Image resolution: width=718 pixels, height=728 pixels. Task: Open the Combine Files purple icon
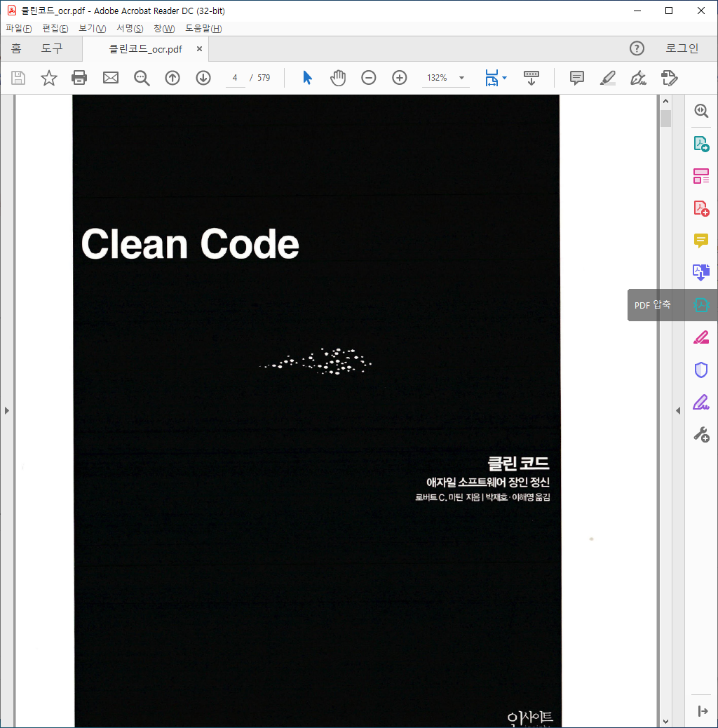(x=701, y=273)
